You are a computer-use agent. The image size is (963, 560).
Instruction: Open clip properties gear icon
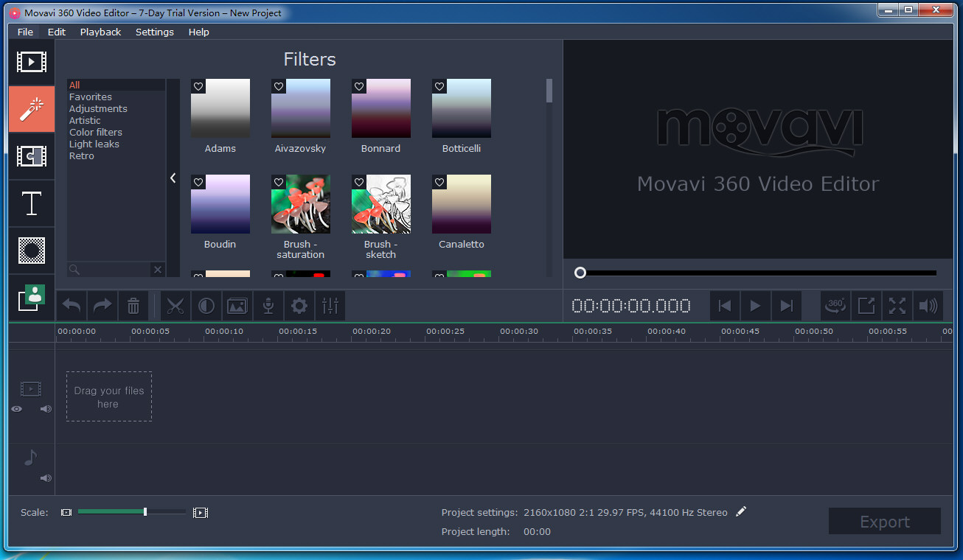coord(299,306)
